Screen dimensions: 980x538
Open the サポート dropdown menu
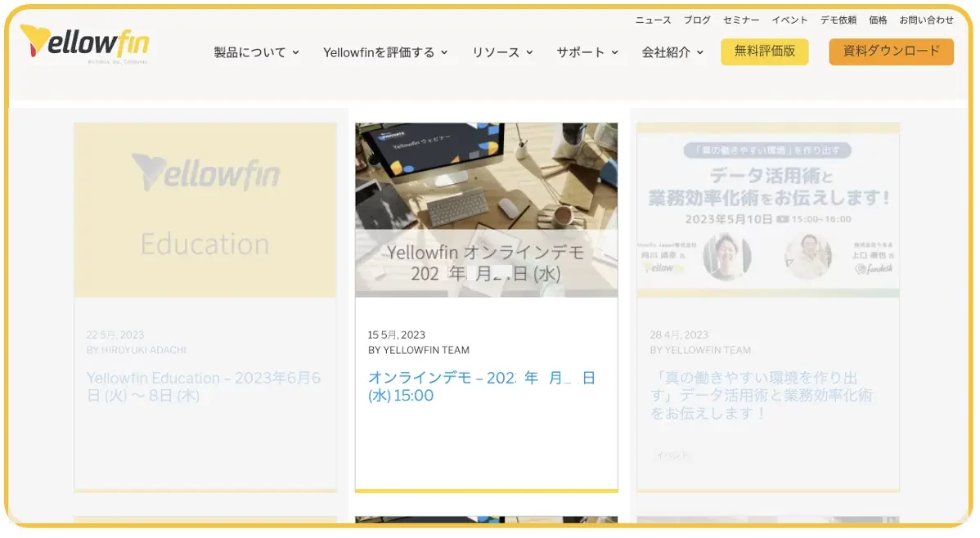(587, 52)
